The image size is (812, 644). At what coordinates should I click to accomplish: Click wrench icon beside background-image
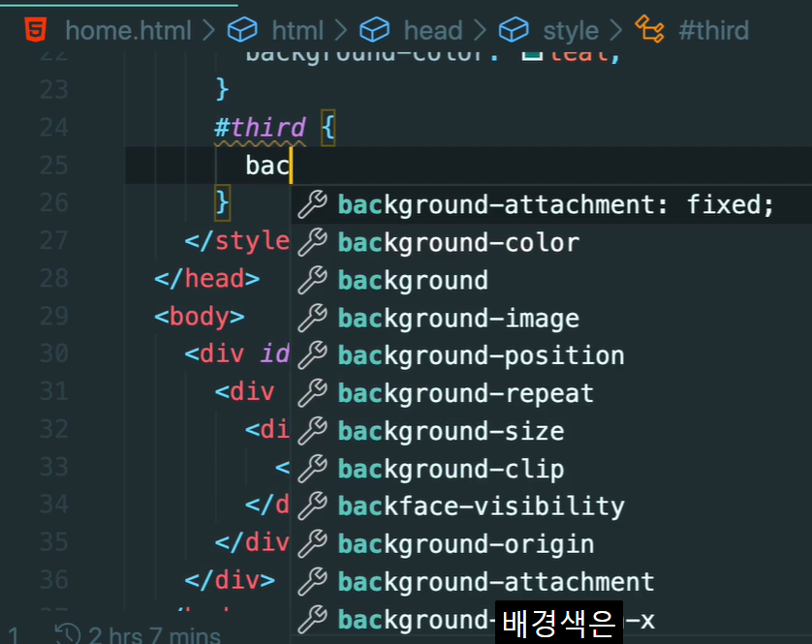pyautogui.click(x=312, y=318)
